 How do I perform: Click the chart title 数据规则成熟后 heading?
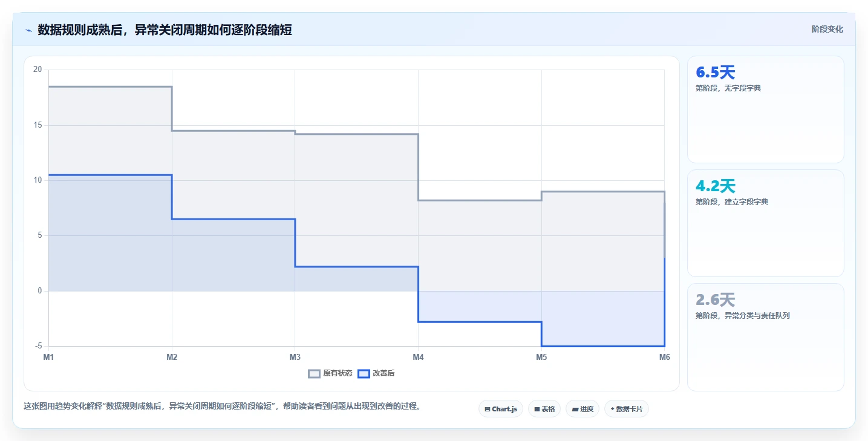pos(165,30)
